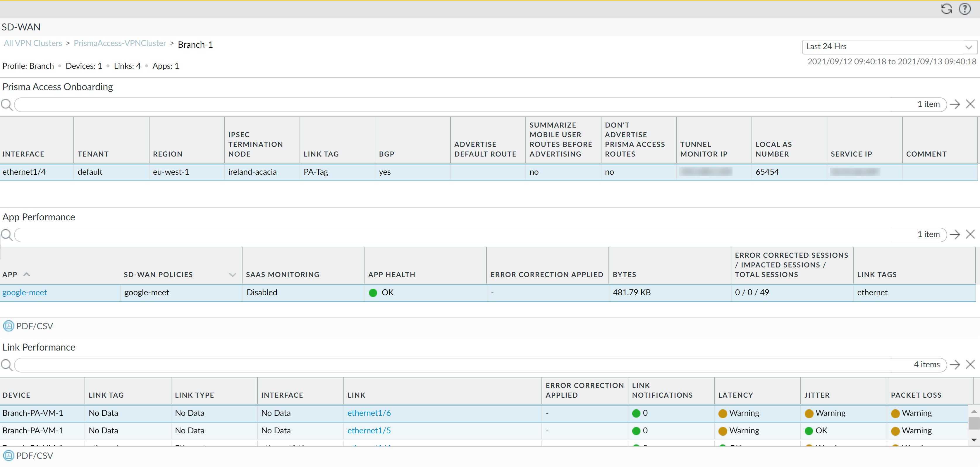Navigate to PrismaAccess-VPNCluster breadcrumb

(x=120, y=43)
